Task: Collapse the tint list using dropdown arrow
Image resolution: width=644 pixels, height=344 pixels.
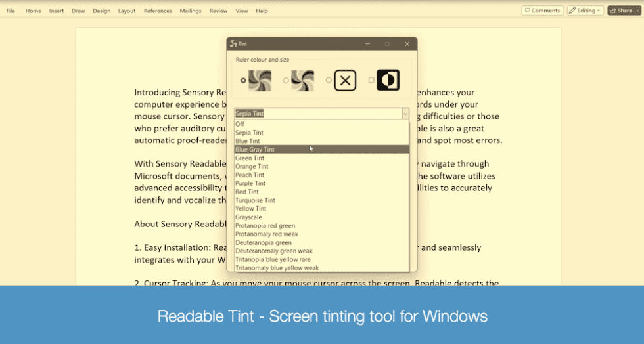Action: pos(405,114)
